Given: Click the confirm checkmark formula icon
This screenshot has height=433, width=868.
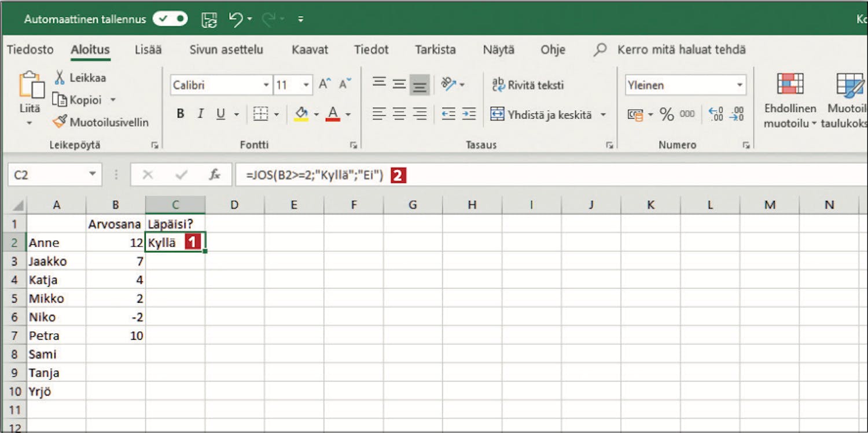Looking at the screenshot, I should (x=182, y=175).
